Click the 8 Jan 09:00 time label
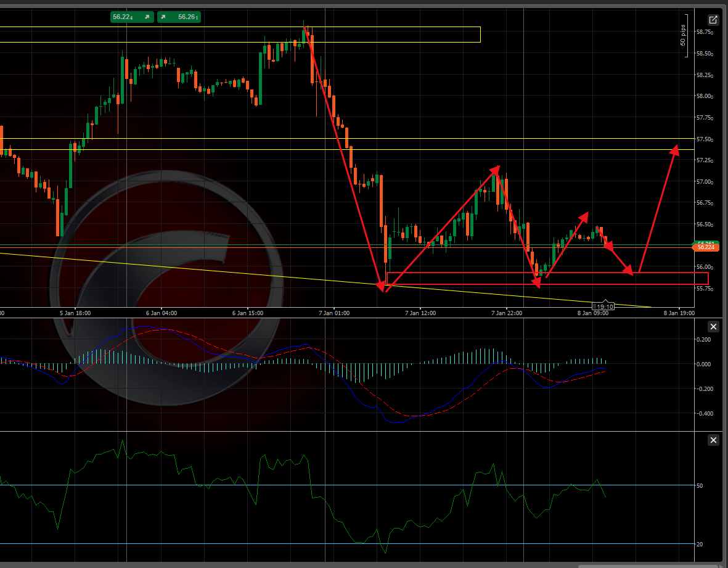The height and width of the screenshot is (568, 728). (593, 313)
